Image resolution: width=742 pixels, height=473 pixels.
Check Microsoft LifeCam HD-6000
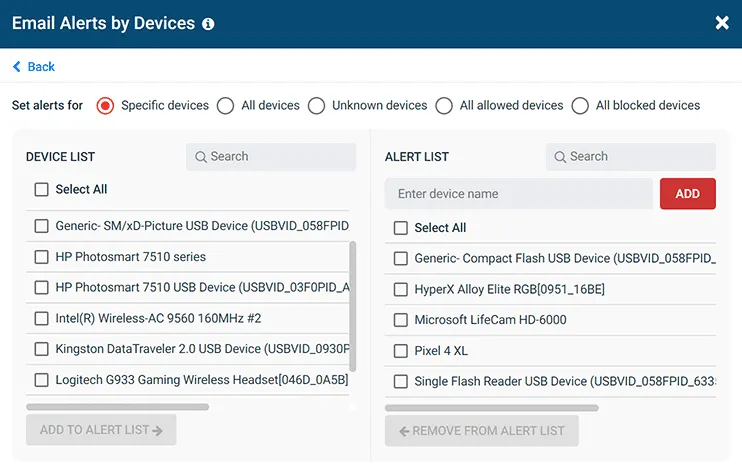[401, 320]
